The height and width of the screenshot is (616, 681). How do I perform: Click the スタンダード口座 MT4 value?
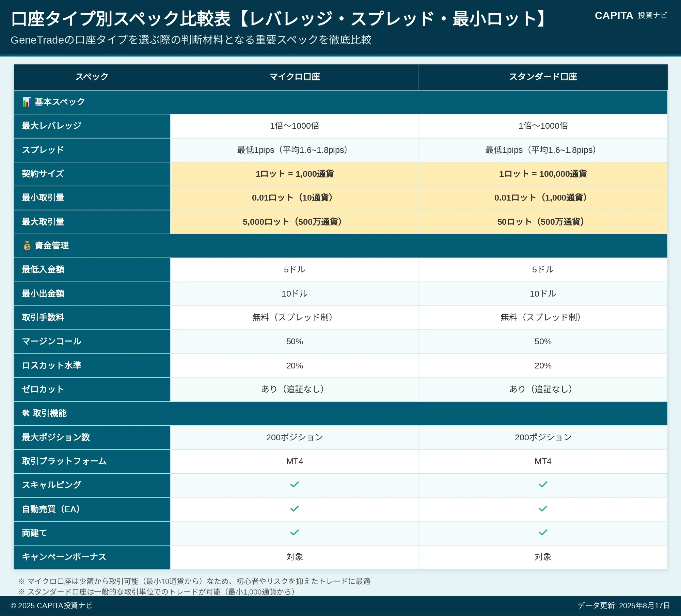tap(543, 461)
